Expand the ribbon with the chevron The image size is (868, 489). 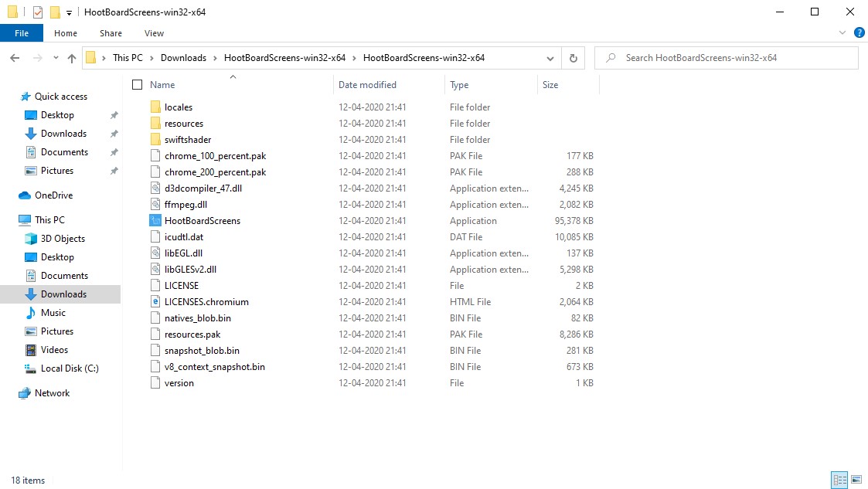[x=843, y=33]
